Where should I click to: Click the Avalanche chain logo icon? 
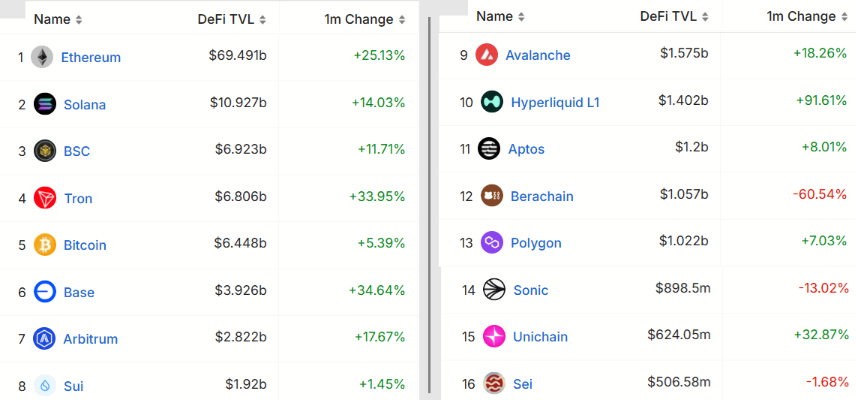[x=487, y=54]
